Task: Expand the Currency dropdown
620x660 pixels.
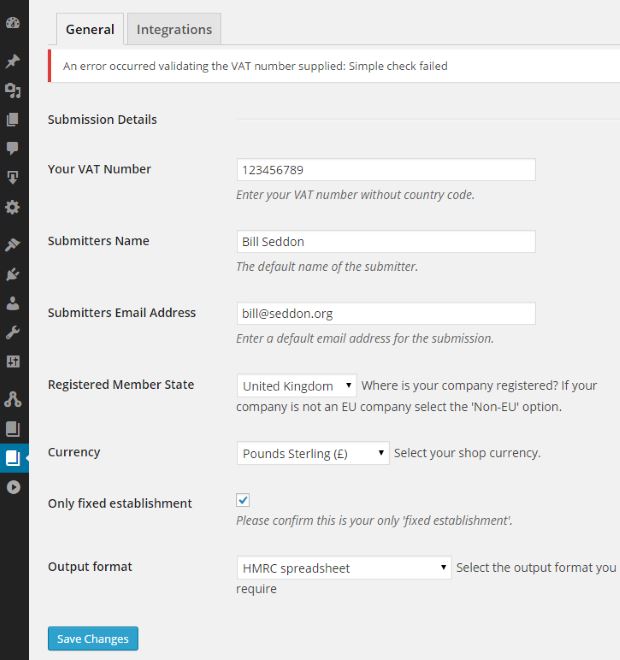Action: tap(313, 454)
